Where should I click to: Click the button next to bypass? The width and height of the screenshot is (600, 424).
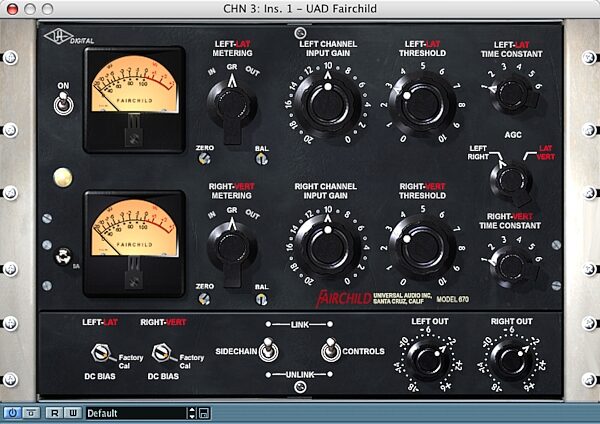tap(32, 413)
